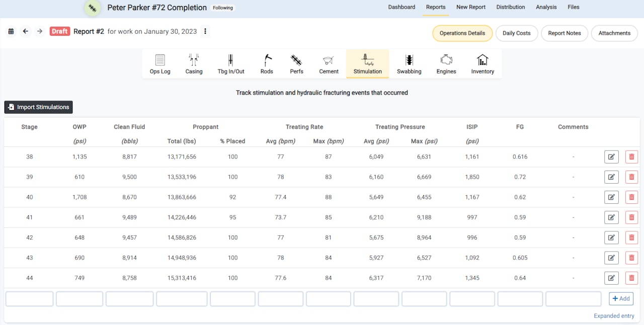Viewport: 644px width, 325px height.
Task: Click the FG value 0.605
Action: [x=520, y=258]
